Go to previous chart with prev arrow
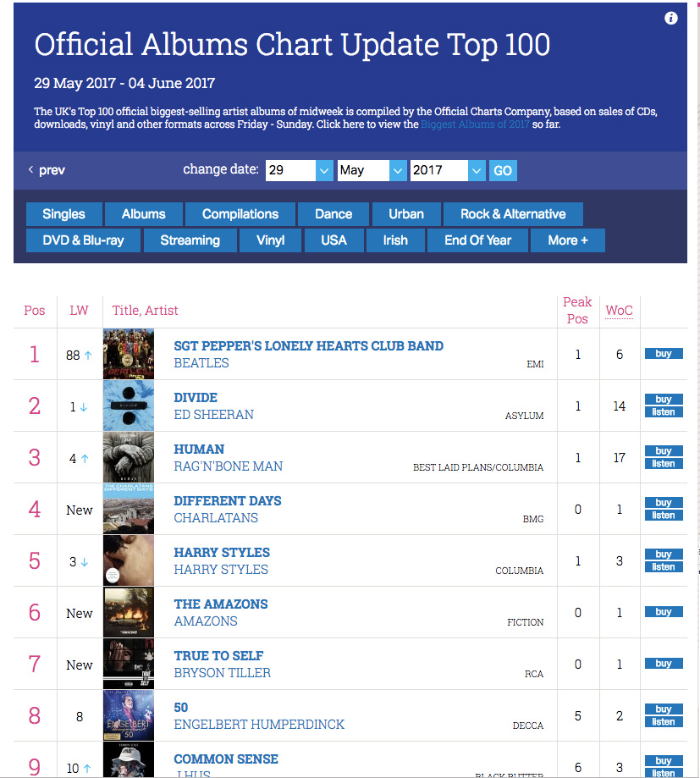Viewport: 700px width, 778px height. 47,170
